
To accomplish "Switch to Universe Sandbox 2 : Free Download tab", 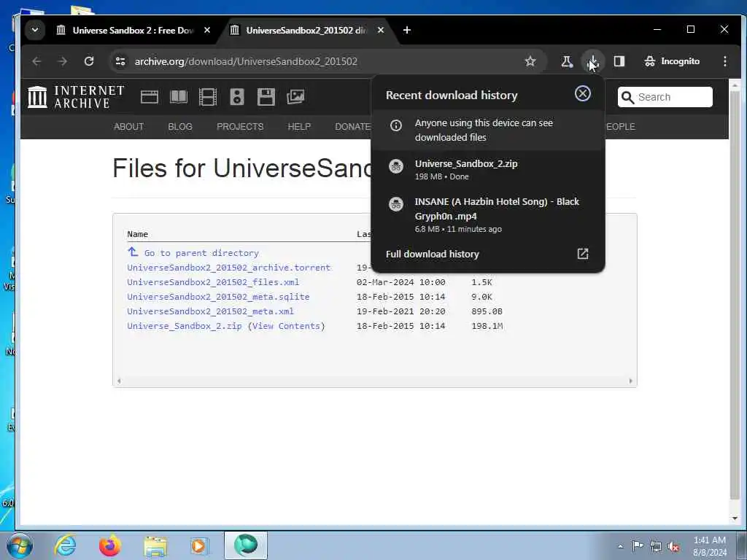I will point(133,30).
